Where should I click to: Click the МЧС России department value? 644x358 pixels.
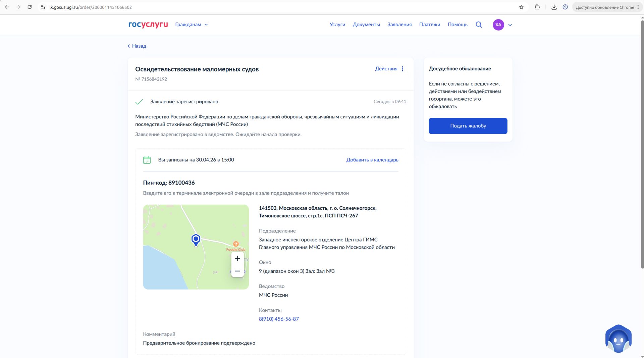pyautogui.click(x=273, y=295)
